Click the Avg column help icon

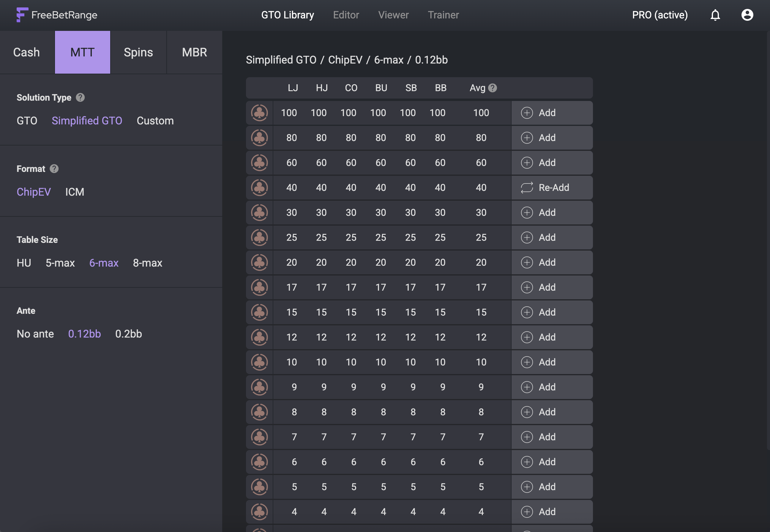coord(492,88)
